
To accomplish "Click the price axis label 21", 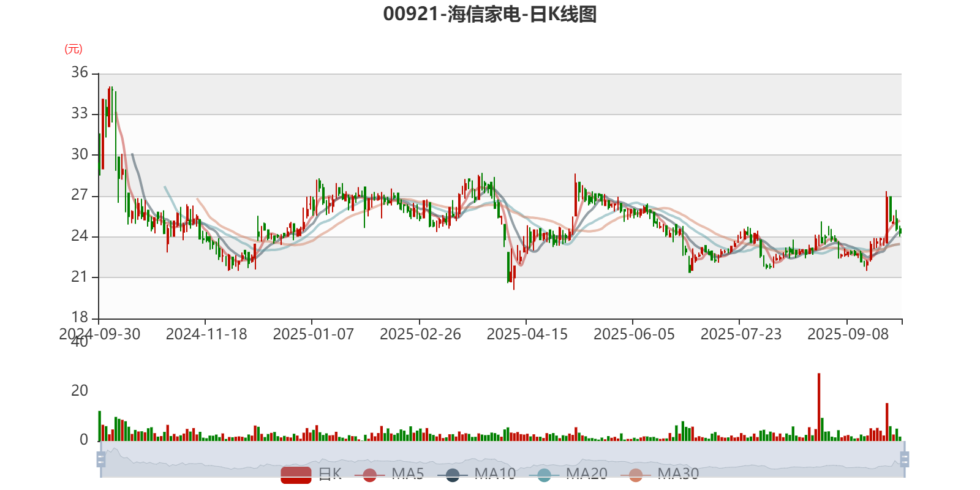I will pos(80,277).
